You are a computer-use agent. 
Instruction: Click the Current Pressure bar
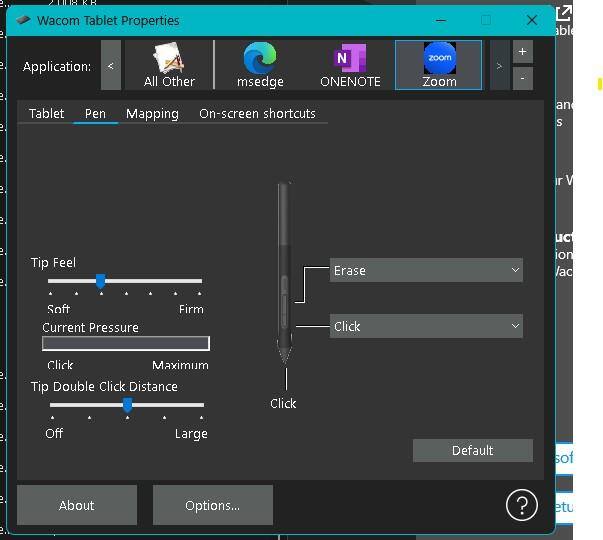[126, 343]
